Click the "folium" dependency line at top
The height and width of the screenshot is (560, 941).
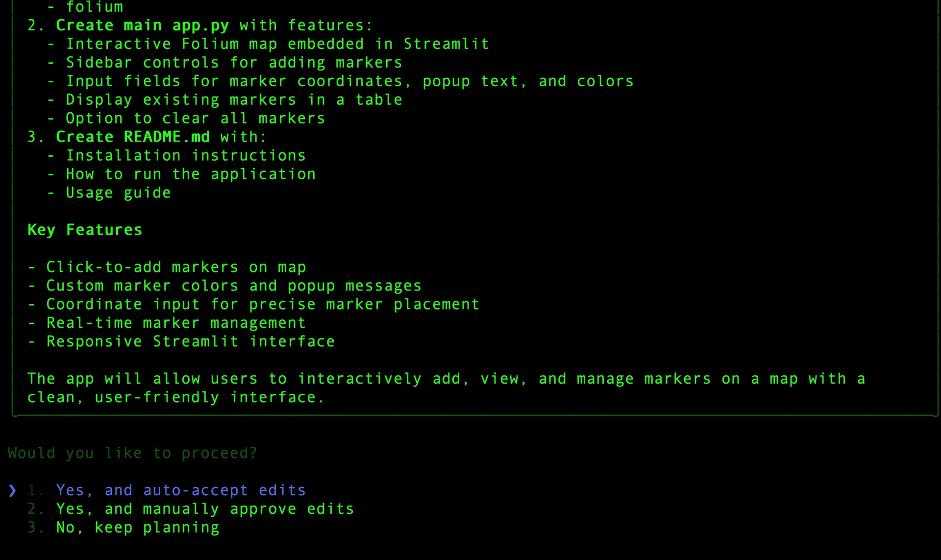pos(94,7)
